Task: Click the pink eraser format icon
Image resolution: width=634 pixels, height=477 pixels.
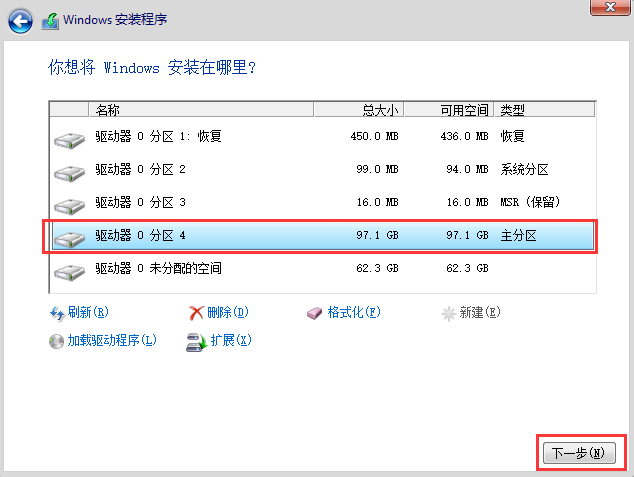Action: tap(314, 313)
